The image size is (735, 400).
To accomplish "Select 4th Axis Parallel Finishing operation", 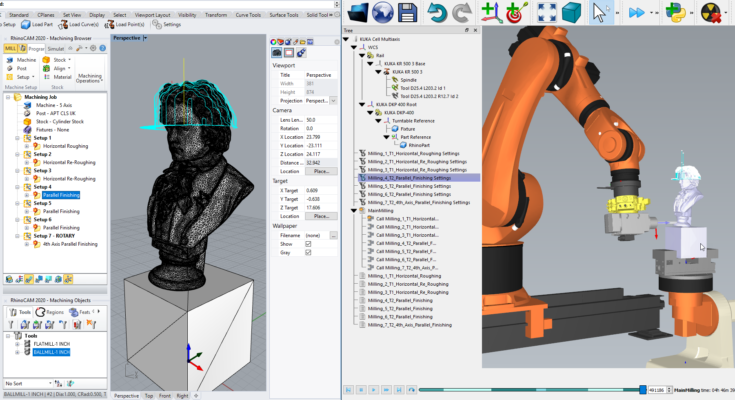I will (x=70, y=244).
